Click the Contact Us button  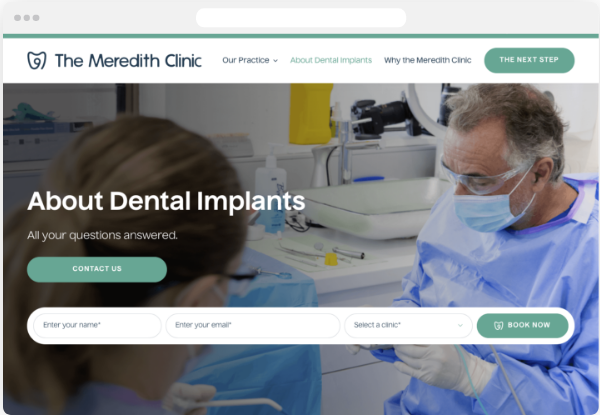97,269
